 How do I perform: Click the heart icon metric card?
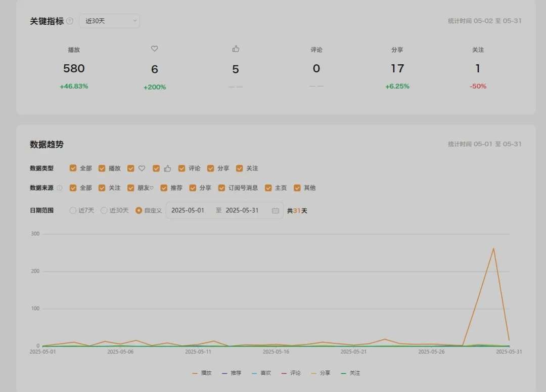click(x=155, y=68)
